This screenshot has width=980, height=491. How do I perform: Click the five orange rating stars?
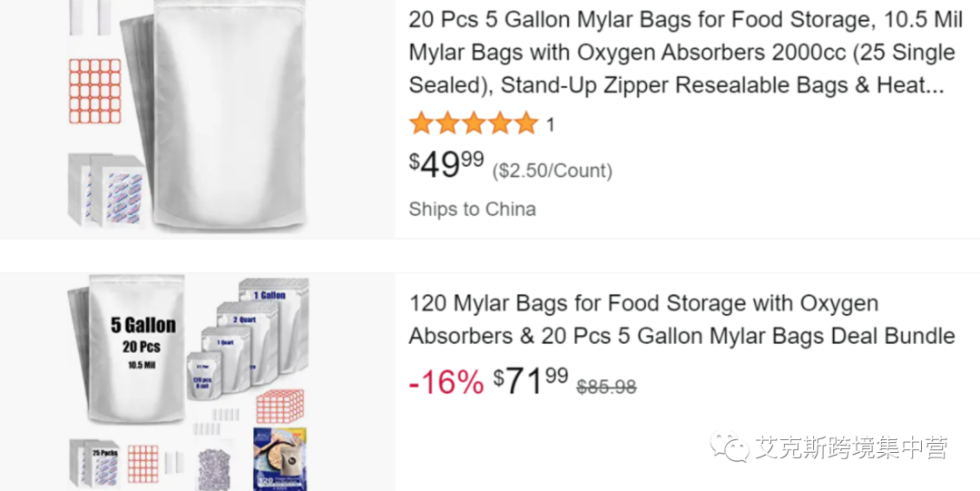click(473, 124)
